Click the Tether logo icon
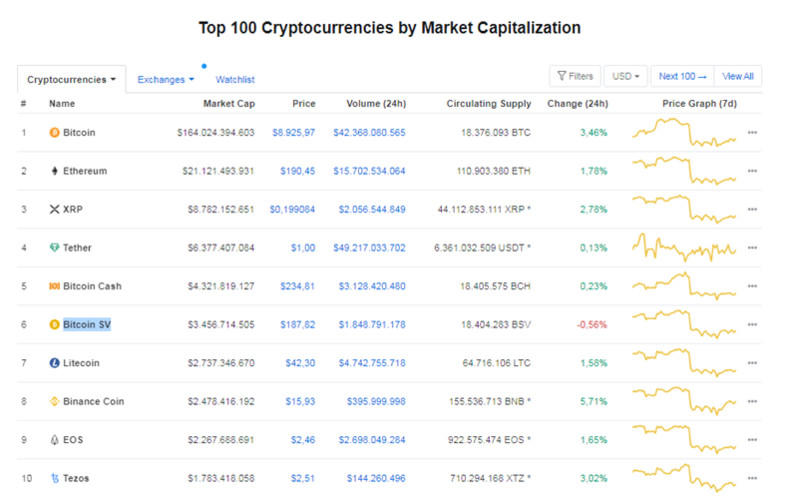 click(x=54, y=248)
